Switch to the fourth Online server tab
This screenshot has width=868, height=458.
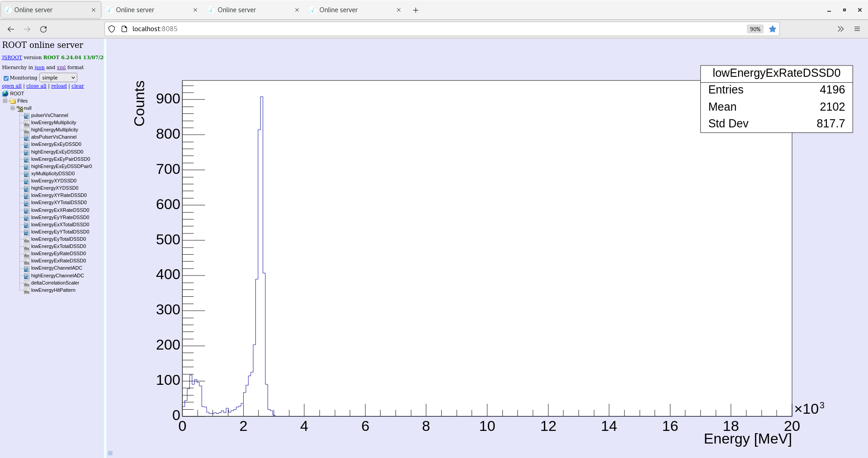355,10
